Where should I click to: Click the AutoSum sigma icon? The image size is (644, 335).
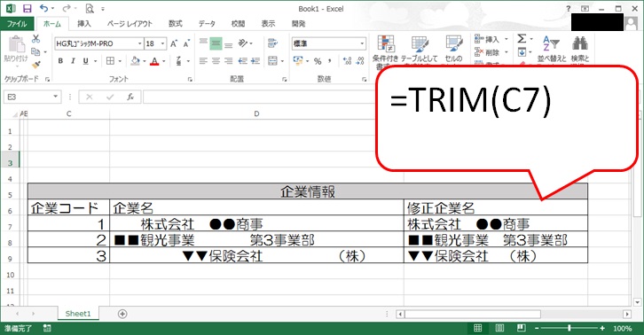click(522, 39)
